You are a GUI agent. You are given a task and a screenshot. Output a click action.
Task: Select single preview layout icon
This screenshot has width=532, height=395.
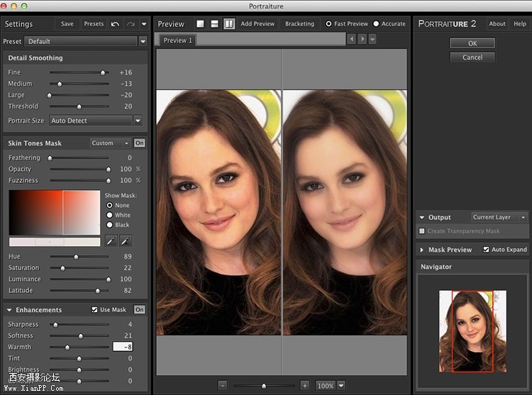tap(201, 24)
